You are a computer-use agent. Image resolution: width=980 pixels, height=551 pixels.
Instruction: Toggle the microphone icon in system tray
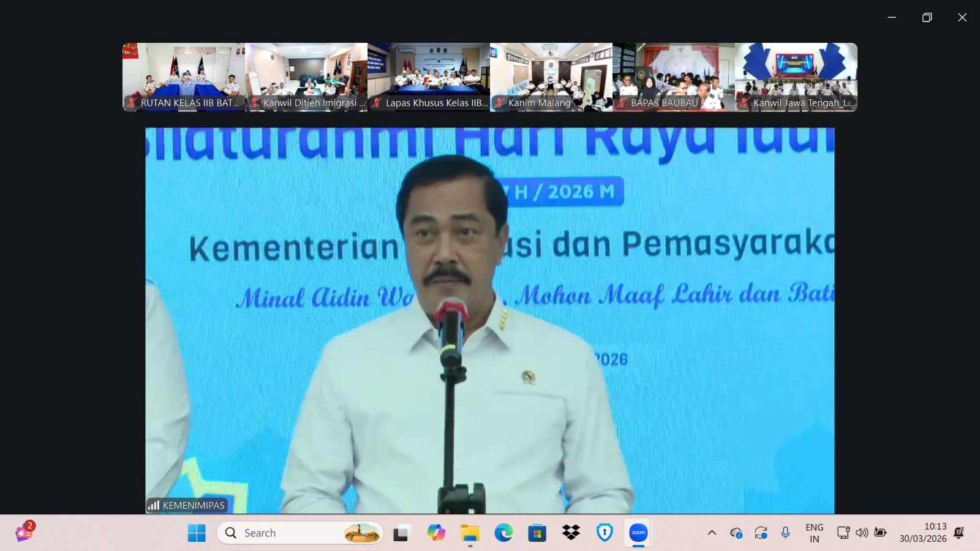click(x=785, y=533)
